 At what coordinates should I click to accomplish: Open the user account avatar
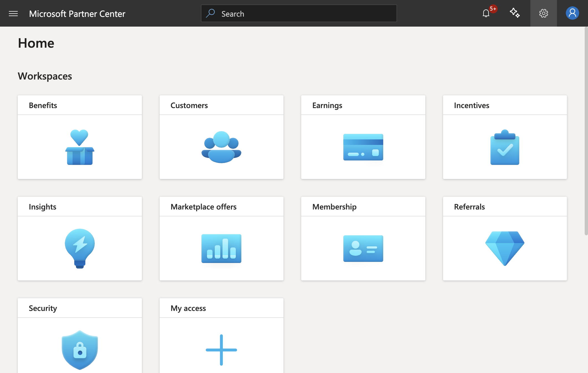click(x=572, y=13)
